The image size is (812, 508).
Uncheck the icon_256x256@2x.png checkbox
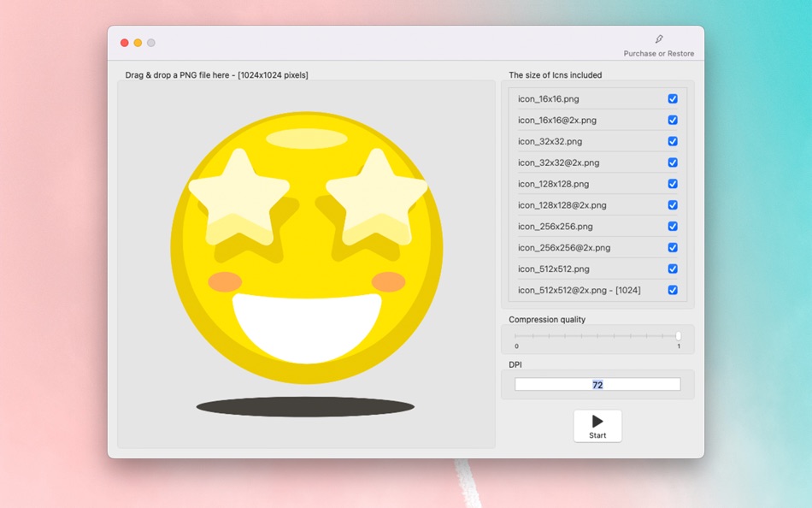pyautogui.click(x=673, y=247)
